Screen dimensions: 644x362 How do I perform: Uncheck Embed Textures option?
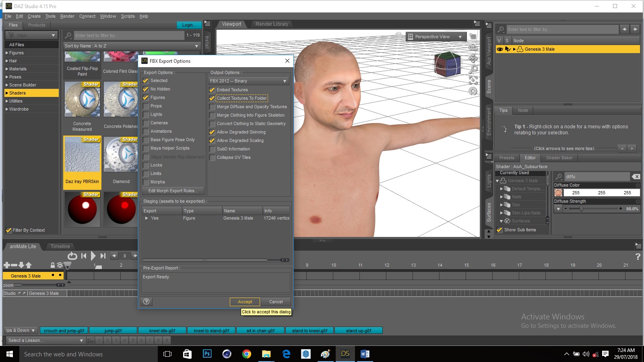[x=212, y=90]
